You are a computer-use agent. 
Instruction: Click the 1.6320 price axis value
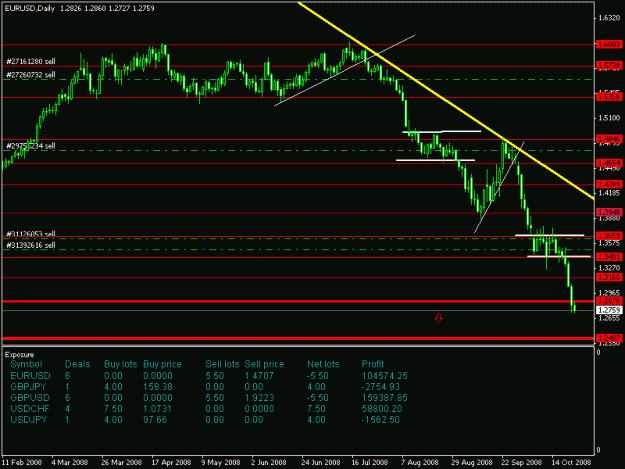coord(609,18)
